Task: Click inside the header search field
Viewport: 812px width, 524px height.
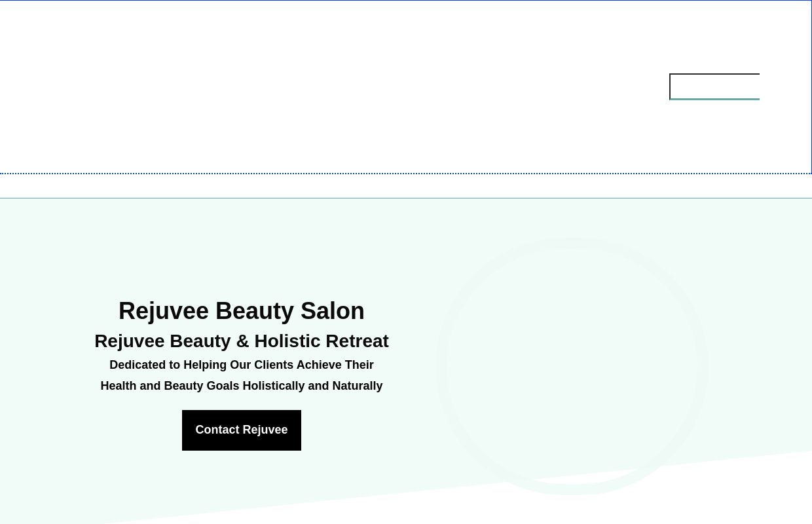Action: point(714,86)
